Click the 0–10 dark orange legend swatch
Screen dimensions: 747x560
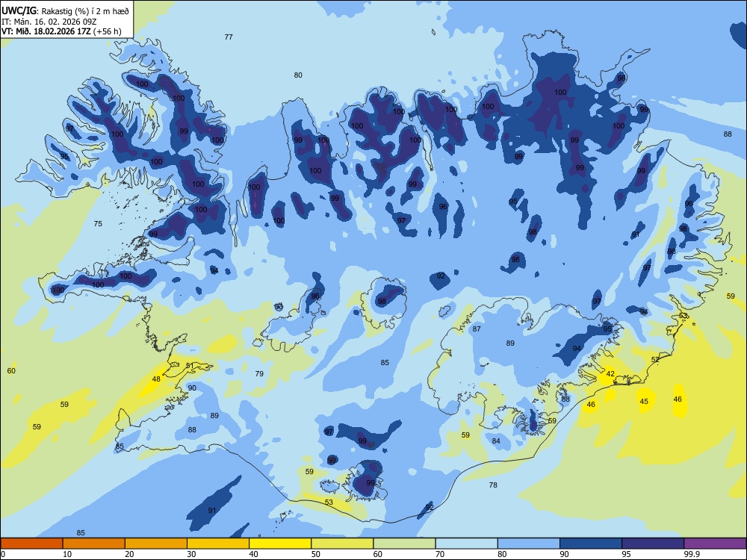click(31, 544)
